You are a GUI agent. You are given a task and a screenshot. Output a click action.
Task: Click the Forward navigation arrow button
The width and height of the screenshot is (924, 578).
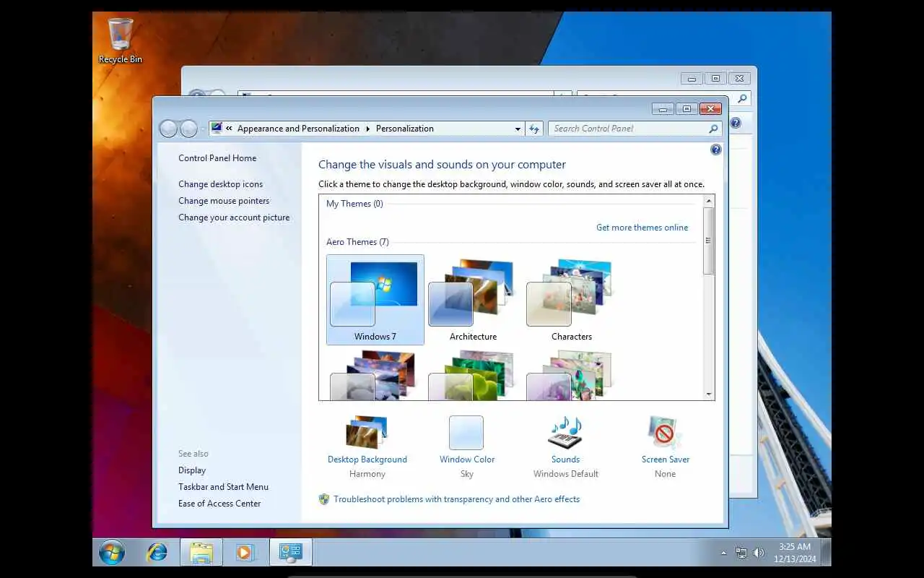[x=188, y=129]
